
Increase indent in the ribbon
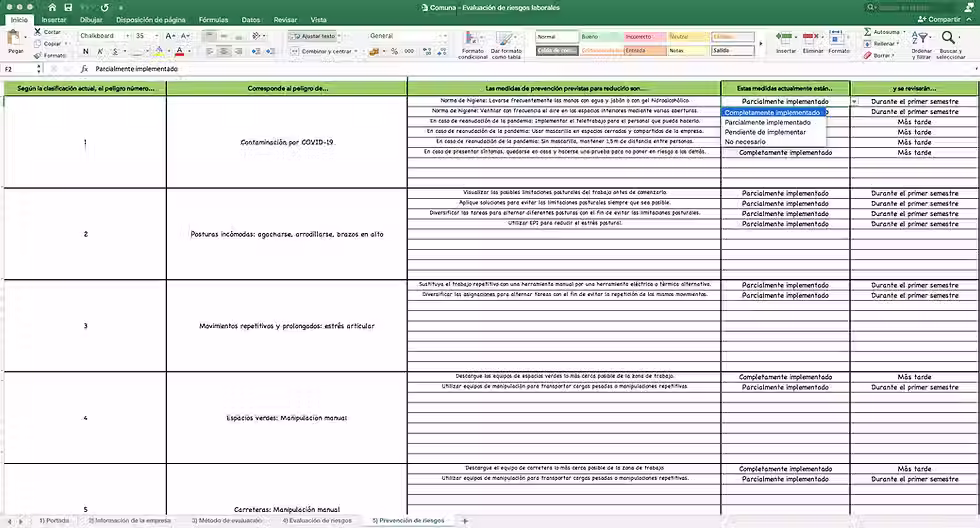coord(272,51)
